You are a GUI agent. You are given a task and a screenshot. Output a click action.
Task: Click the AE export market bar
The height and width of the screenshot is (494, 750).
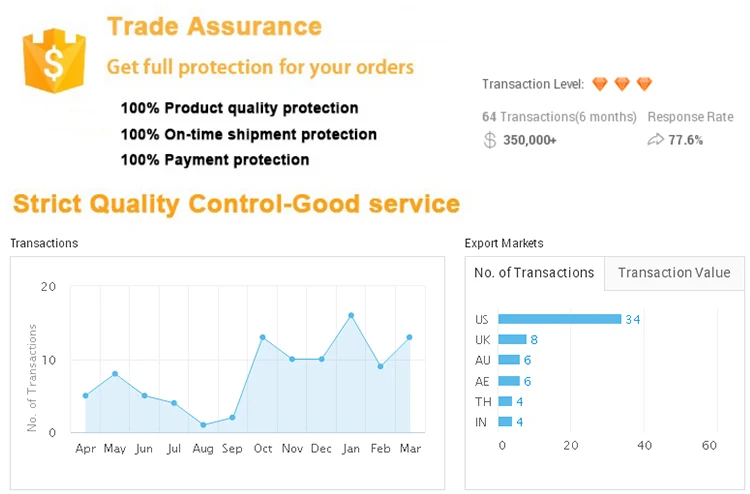coord(509,381)
